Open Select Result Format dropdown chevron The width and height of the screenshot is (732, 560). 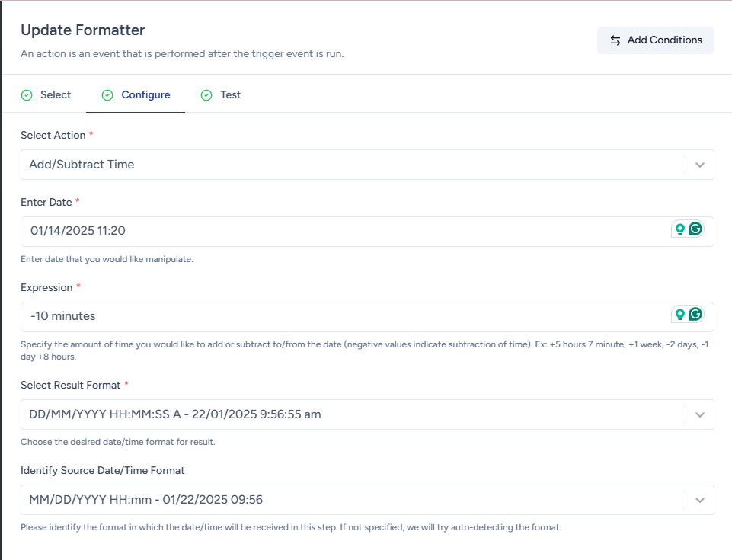click(x=700, y=414)
